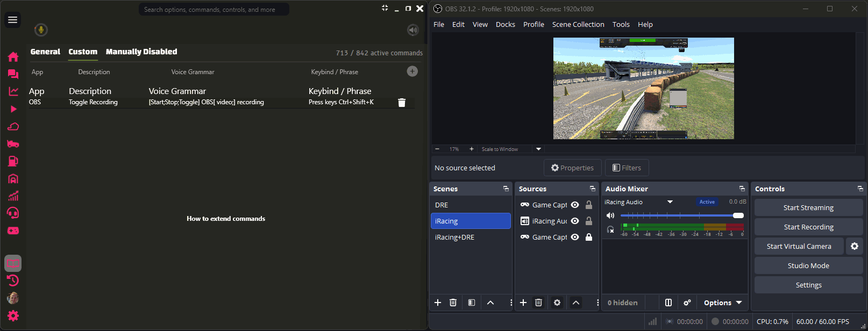Click the user avatar in the sidebar

pos(13,298)
